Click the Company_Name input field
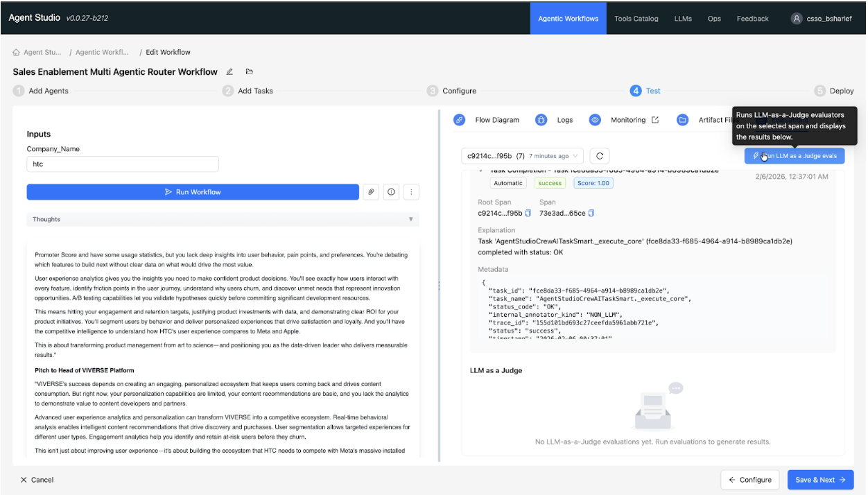The width and height of the screenshot is (868, 495). pos(123,164)
